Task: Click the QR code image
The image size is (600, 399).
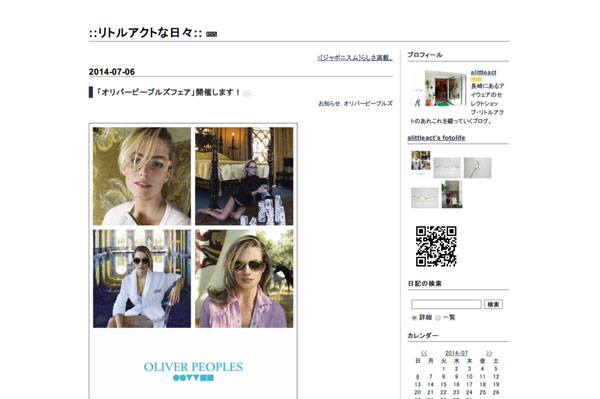Action: pyautogui.click(x=436, y=246)
